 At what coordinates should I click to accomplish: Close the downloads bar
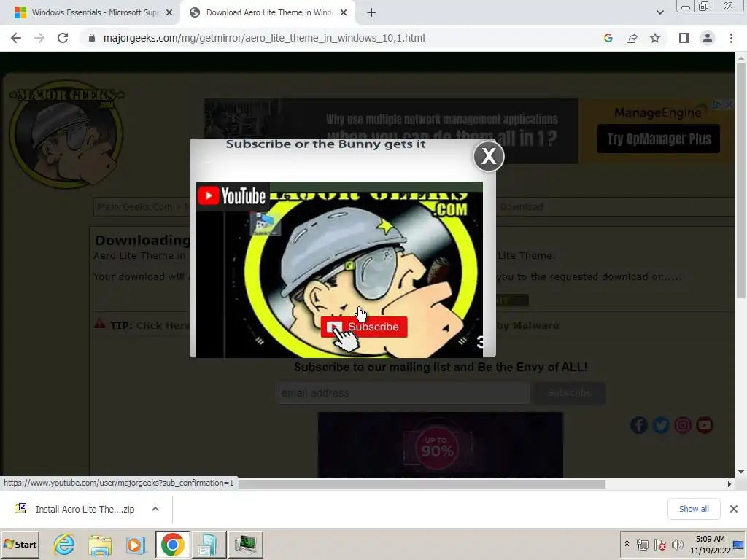pos(734,509)
